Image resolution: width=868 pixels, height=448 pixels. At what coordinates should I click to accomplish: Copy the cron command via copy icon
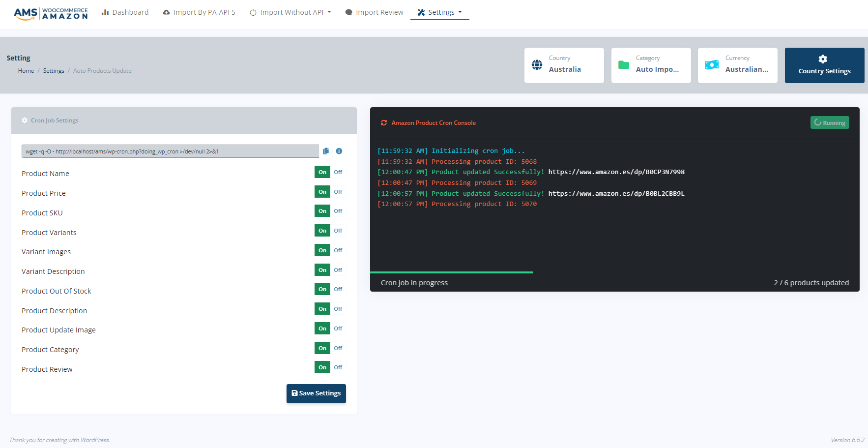326,151
